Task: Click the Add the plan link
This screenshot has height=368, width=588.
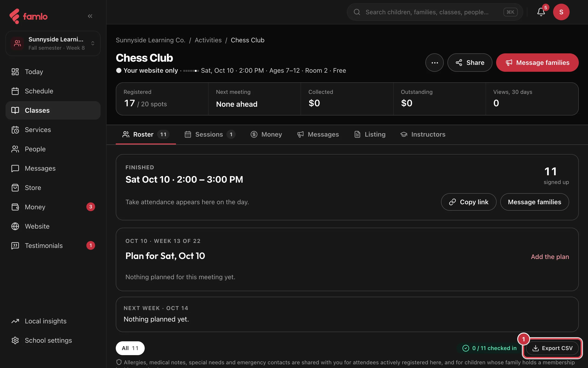Action: tap(550, 257)
